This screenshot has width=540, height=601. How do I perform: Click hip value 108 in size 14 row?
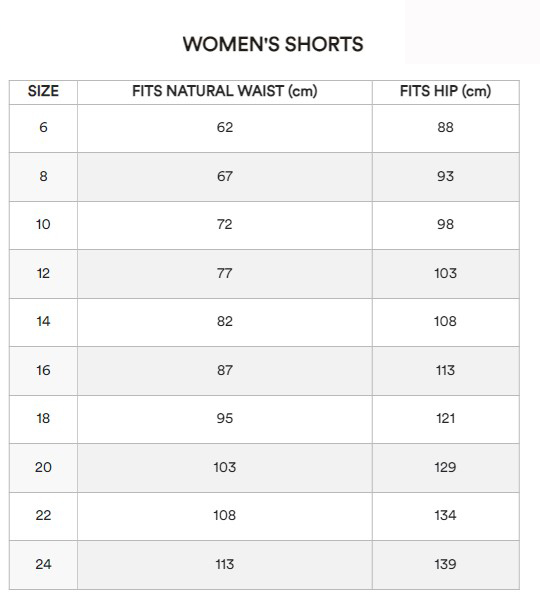pos(445,321)
